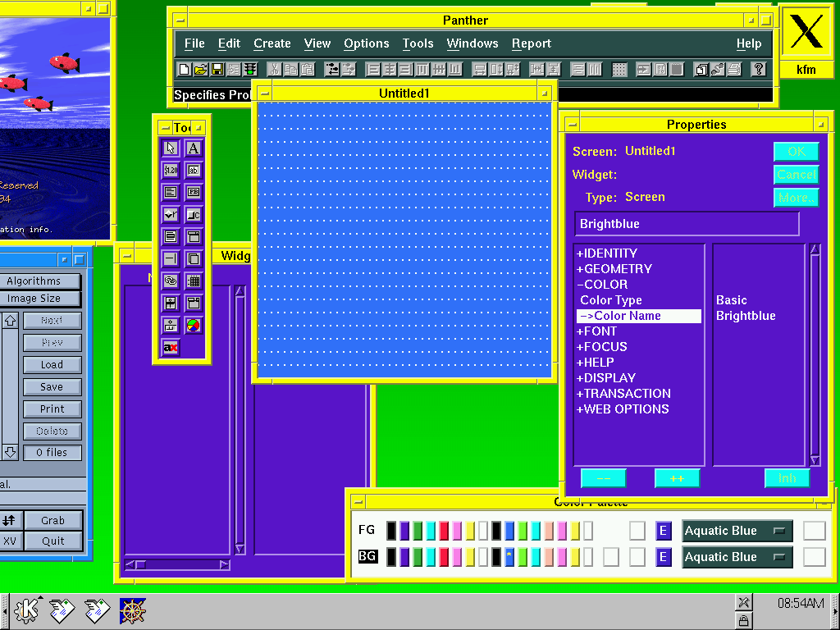
Task: Click the More.. button in Properties
Action: (796, 198)
